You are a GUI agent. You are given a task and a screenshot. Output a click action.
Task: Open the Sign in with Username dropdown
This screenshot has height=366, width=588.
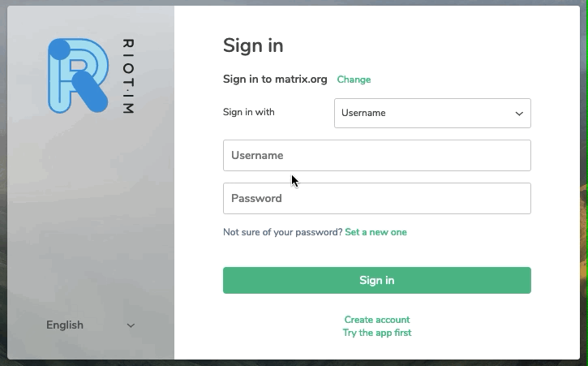(432, 113)
